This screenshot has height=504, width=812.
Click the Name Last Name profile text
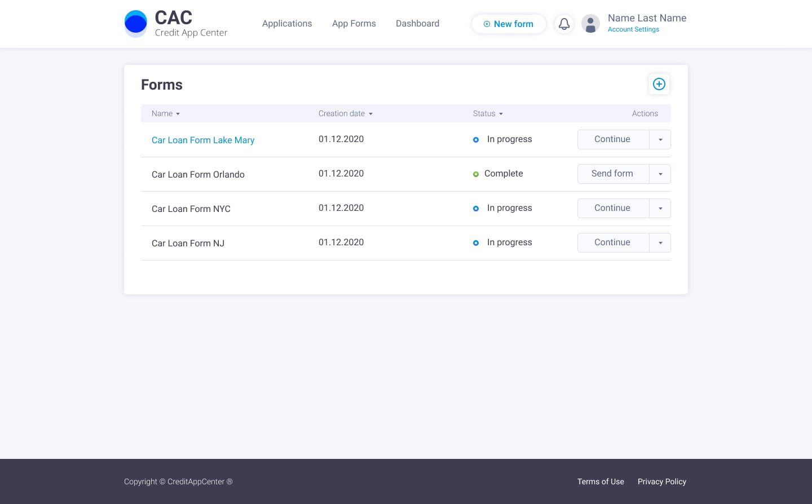(647, 18)
